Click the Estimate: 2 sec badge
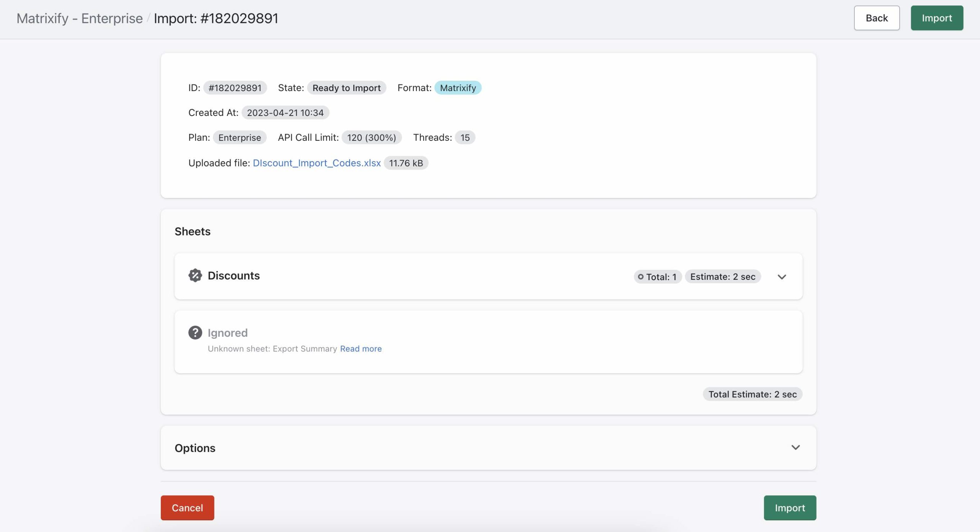 722,277
